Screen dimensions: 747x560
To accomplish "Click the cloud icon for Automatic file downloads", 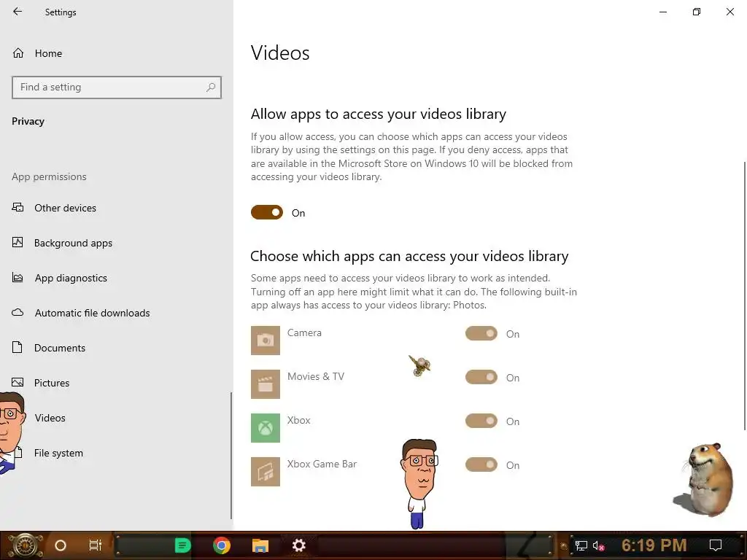I will click(18, 312).
